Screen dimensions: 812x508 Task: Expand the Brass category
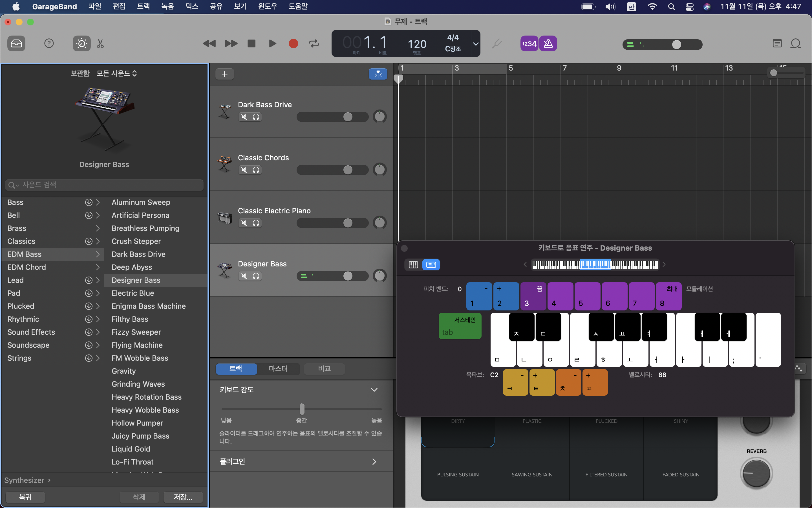click(x=98, y=228)
